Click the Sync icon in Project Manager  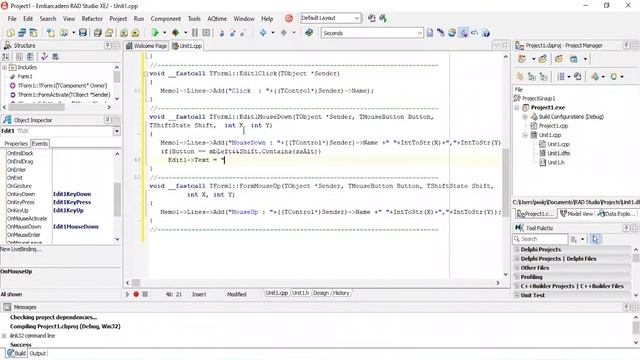click(578, 76)
